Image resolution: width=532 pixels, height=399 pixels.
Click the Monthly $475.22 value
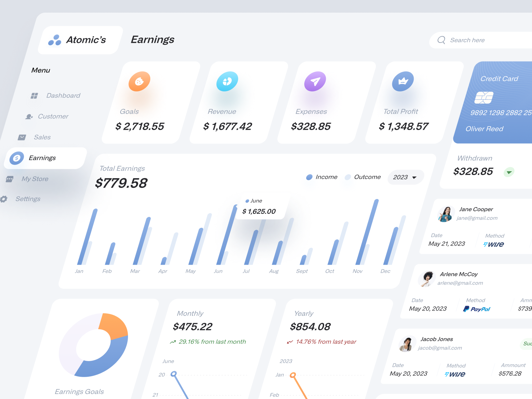pyautogui.click(x=193, y=327)
